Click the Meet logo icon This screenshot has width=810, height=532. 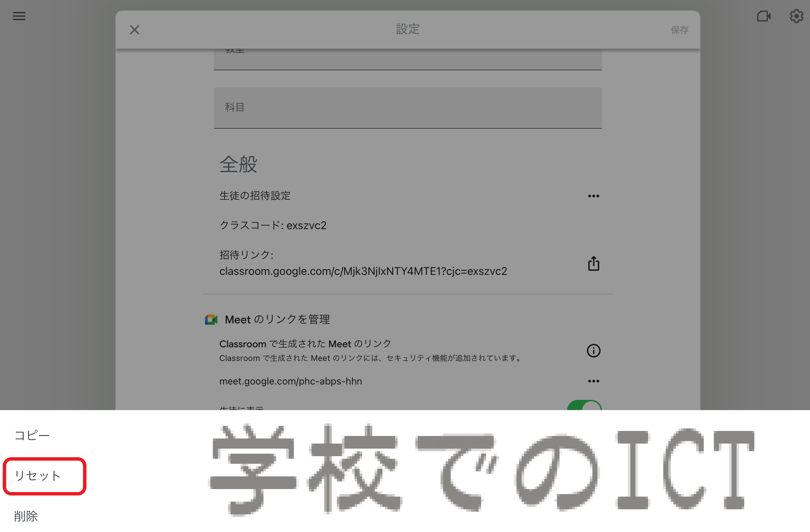tap(211, 320)
